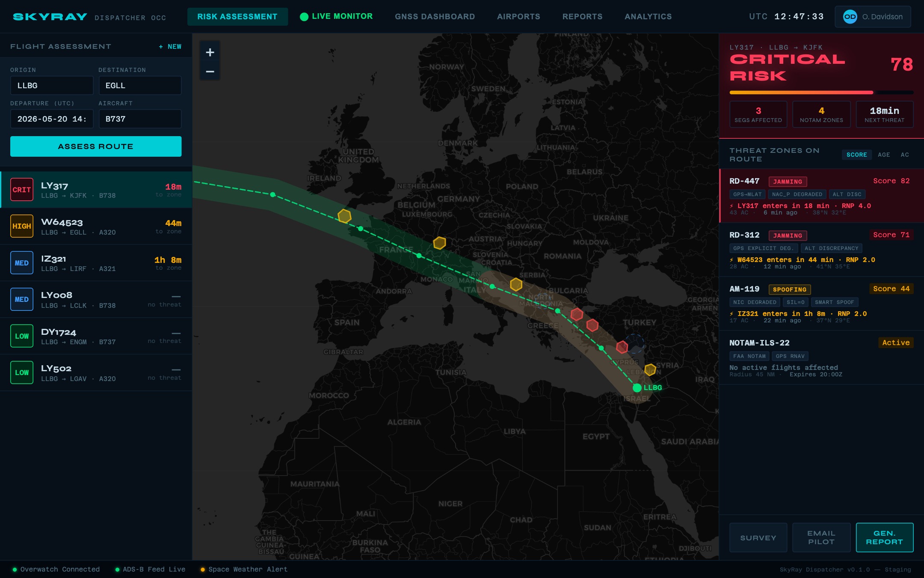Select flight LY317 row in list
This screenshot has width=924, height=578.
click(x=96, y=190)
